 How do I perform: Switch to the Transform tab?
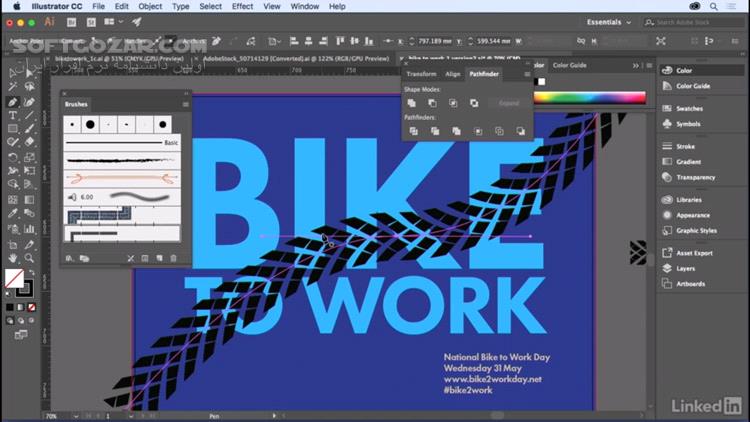[x=421, y=74]
